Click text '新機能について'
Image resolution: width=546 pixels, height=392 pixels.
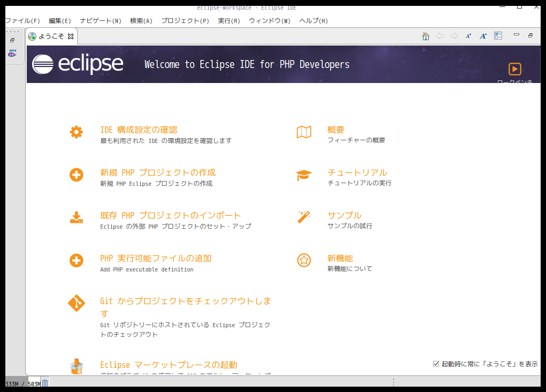tap(350, 269)
